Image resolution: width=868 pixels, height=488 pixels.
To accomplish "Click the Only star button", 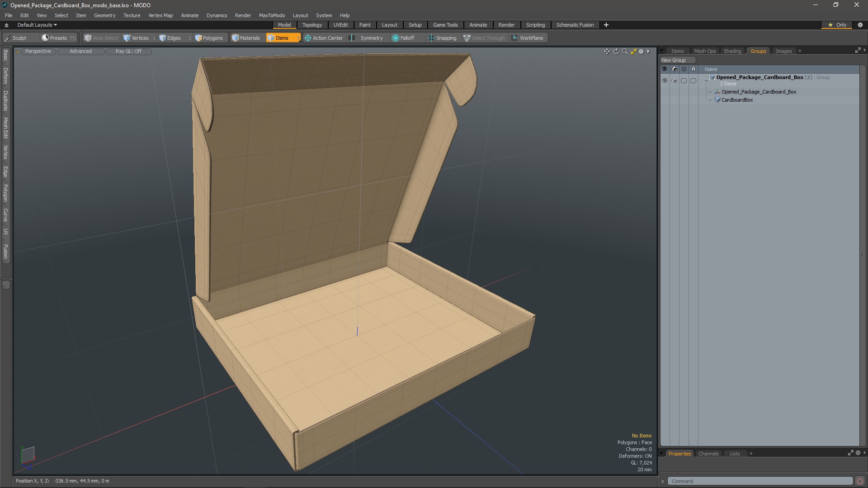I will tap(837, 25).
